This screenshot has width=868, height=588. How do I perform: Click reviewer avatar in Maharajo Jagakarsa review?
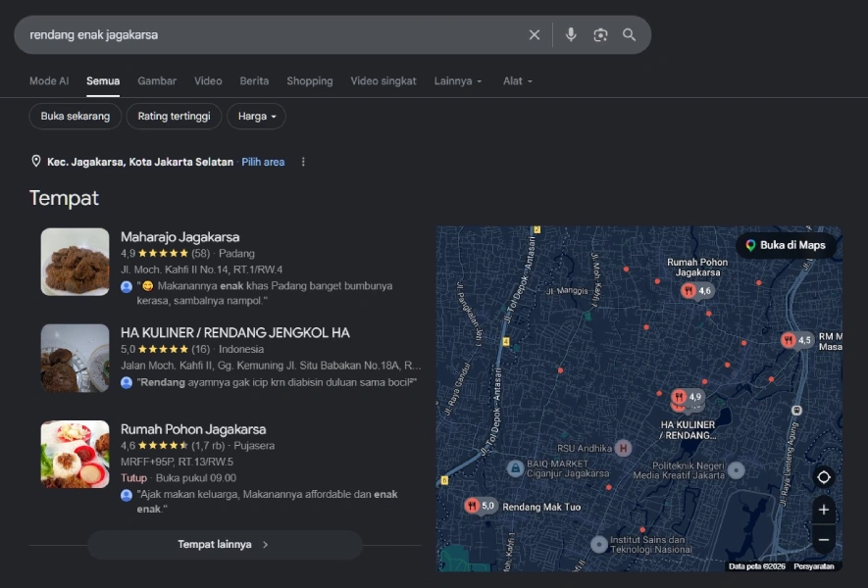pyautogui.click(x=127, y=286)
